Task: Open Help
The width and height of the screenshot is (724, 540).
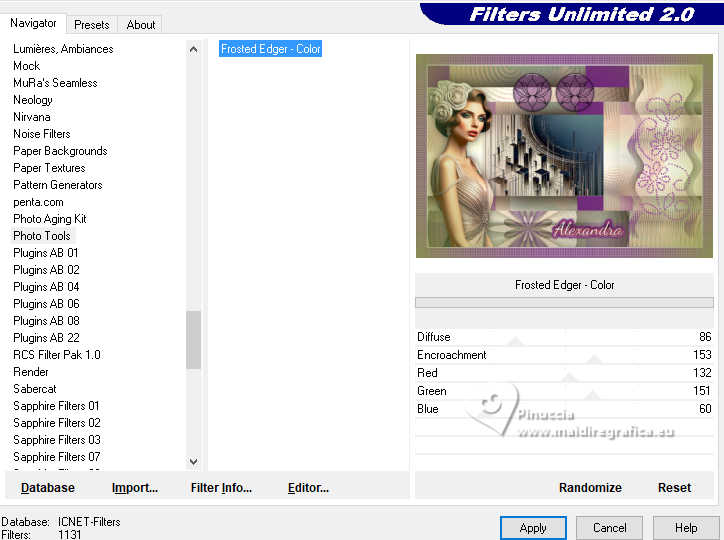Action: [x=686, y=528]
